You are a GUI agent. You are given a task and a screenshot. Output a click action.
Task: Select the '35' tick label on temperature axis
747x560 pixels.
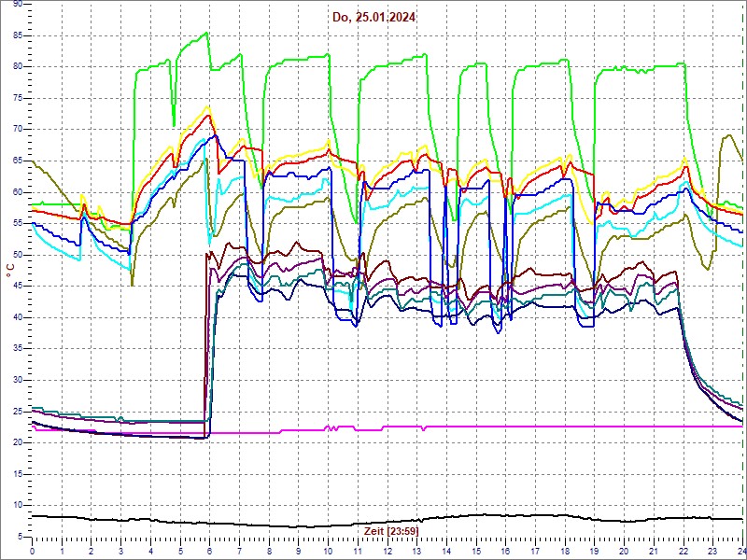click(17, 349)
